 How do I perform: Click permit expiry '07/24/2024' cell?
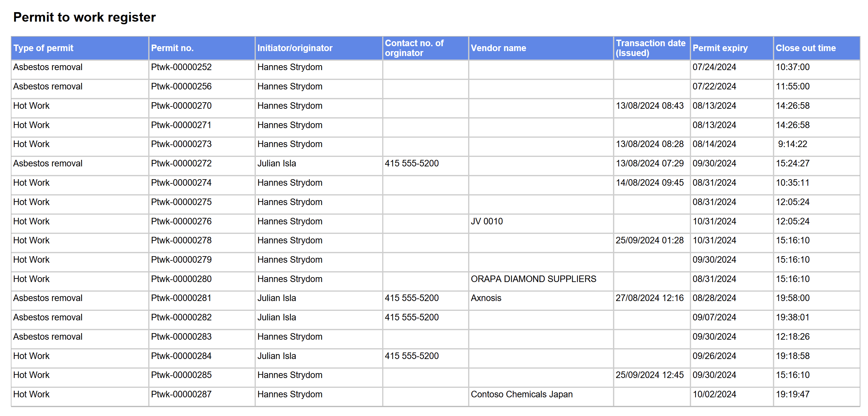(714, 67)
